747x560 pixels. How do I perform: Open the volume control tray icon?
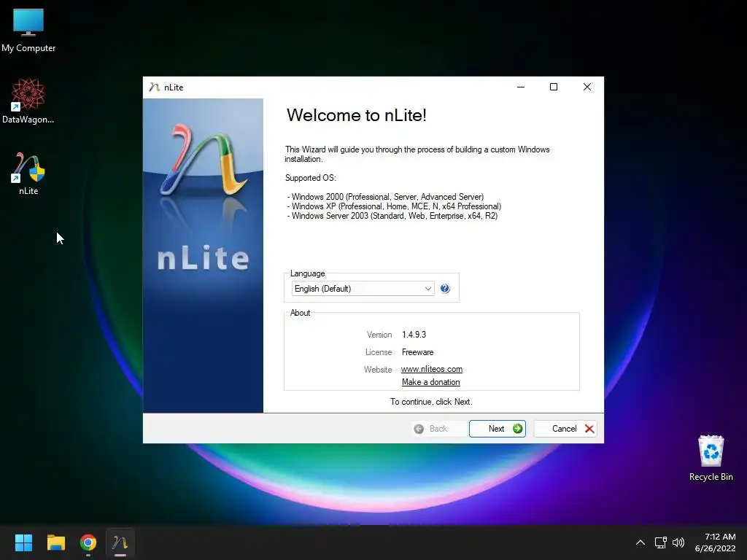678,542
